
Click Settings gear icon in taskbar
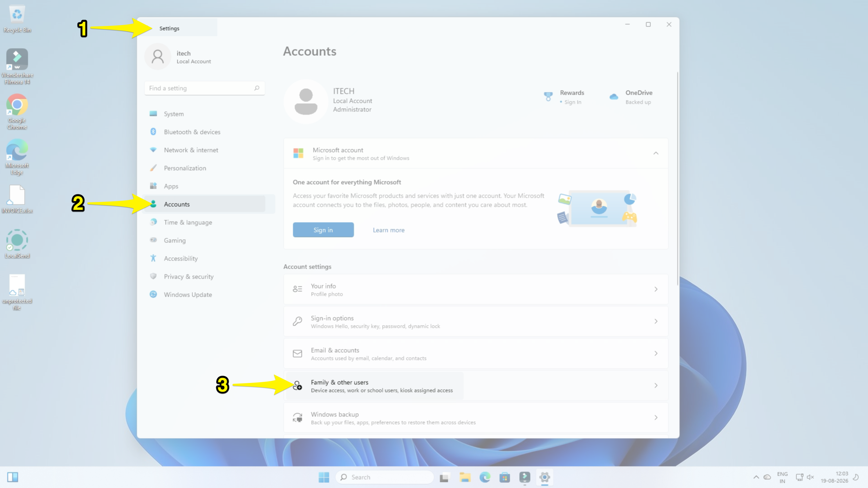point(545,477)
